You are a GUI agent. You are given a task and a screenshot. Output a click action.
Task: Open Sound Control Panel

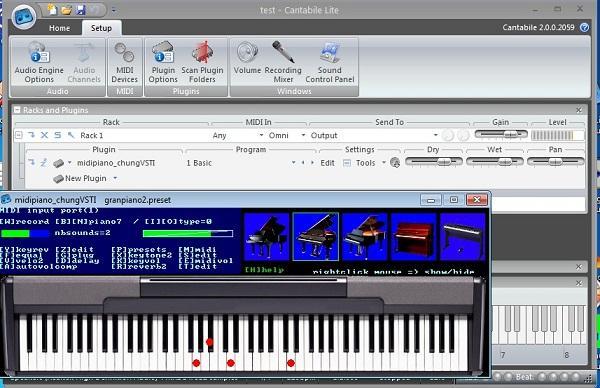(x=330, y=62)
